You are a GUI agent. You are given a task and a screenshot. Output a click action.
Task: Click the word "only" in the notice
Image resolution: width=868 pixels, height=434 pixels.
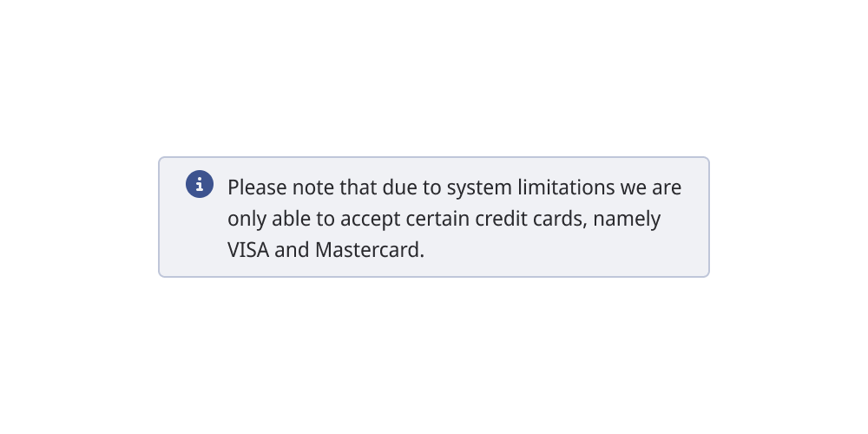245,219
